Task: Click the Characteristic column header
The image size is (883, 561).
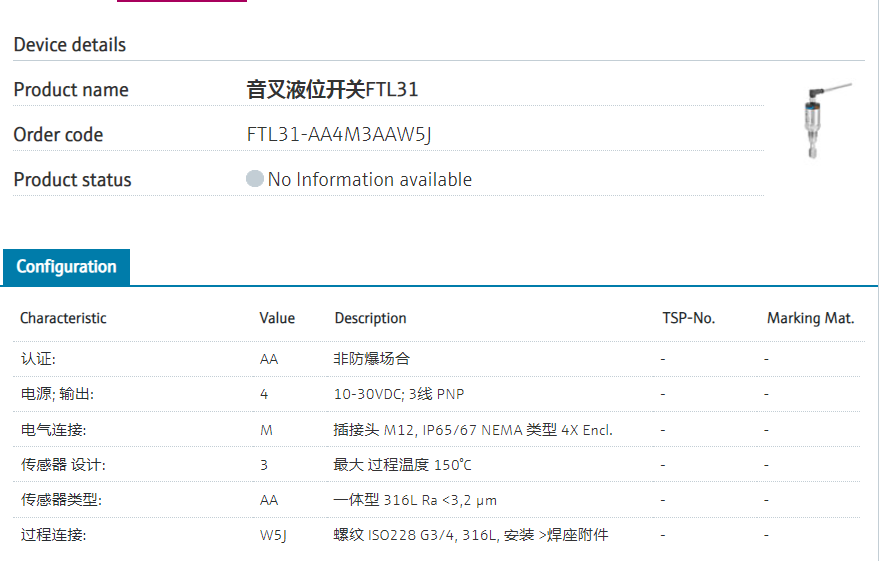Action: click(x=63, y=318)
